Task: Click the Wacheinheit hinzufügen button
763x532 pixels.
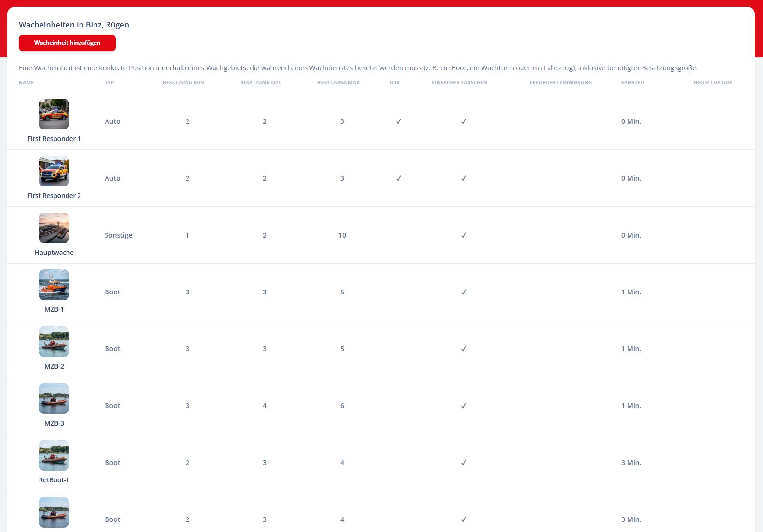Action: 67,43
